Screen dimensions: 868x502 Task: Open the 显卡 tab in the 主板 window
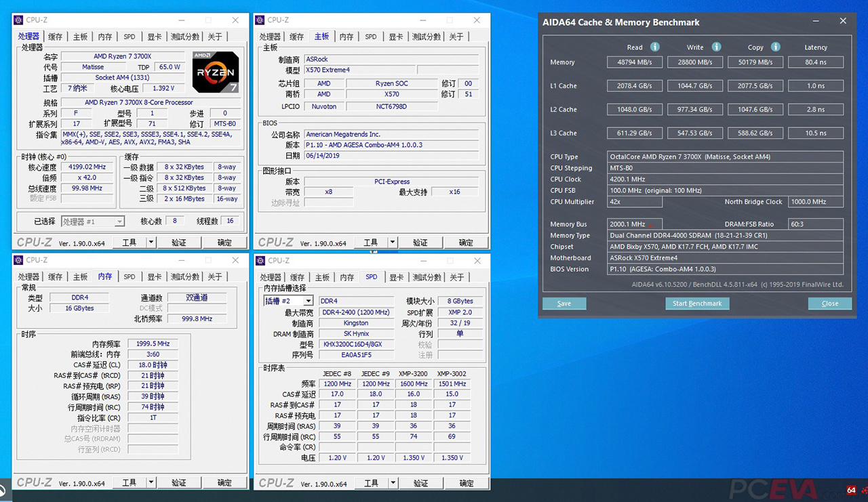395,37
